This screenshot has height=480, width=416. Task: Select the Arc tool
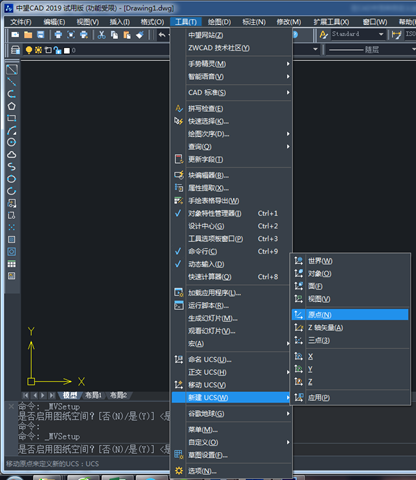[x=12, y=130]
